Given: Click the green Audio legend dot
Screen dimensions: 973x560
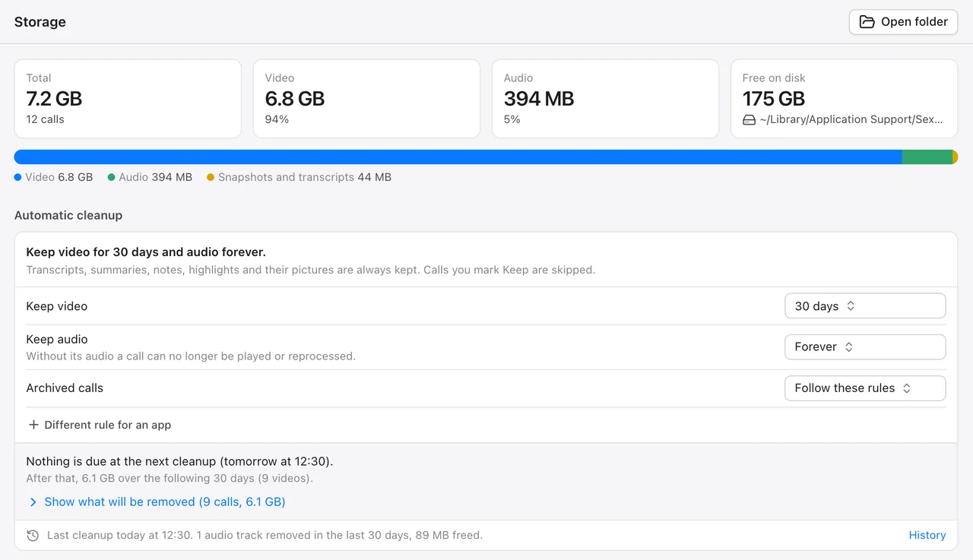Looking at the screenshot, I should coord(111,177).
